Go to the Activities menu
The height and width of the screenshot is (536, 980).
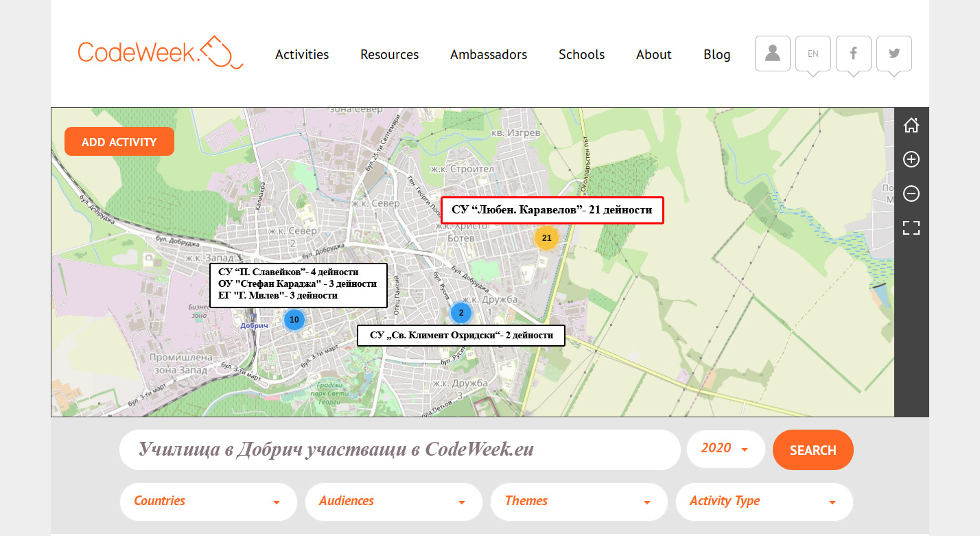[x=302, y=55]
